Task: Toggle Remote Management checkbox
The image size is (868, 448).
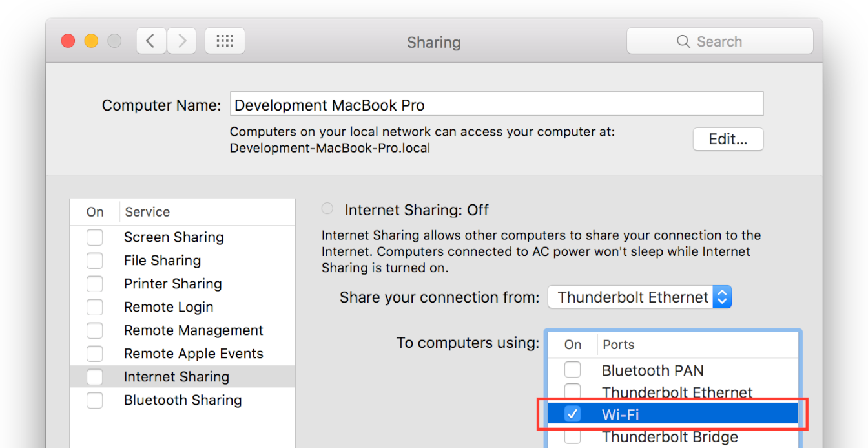Action: tap(95, 330)
